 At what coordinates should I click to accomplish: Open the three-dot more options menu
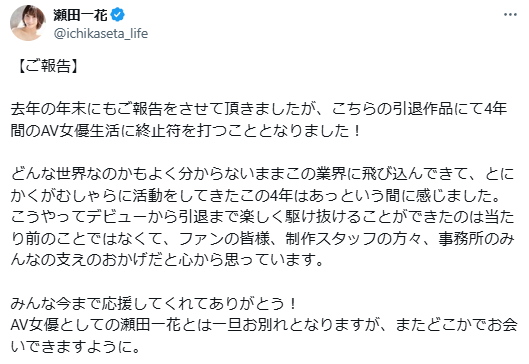coord(510,15)
